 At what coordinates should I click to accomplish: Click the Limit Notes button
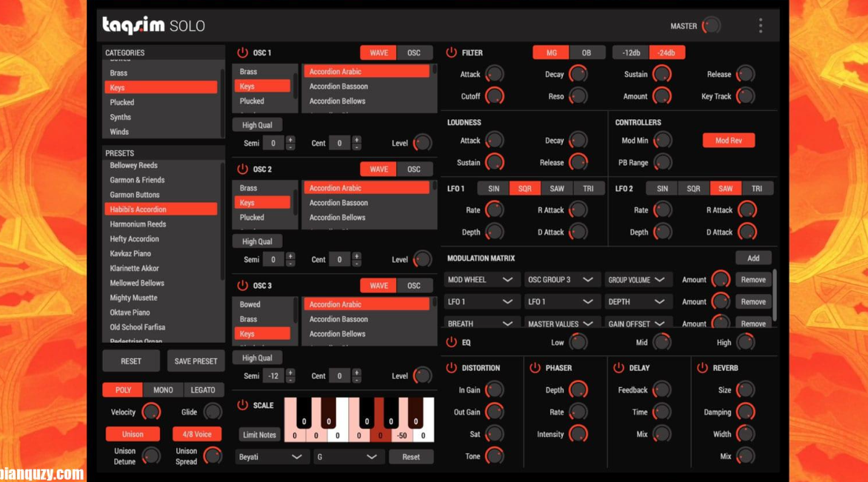[259, 435]
